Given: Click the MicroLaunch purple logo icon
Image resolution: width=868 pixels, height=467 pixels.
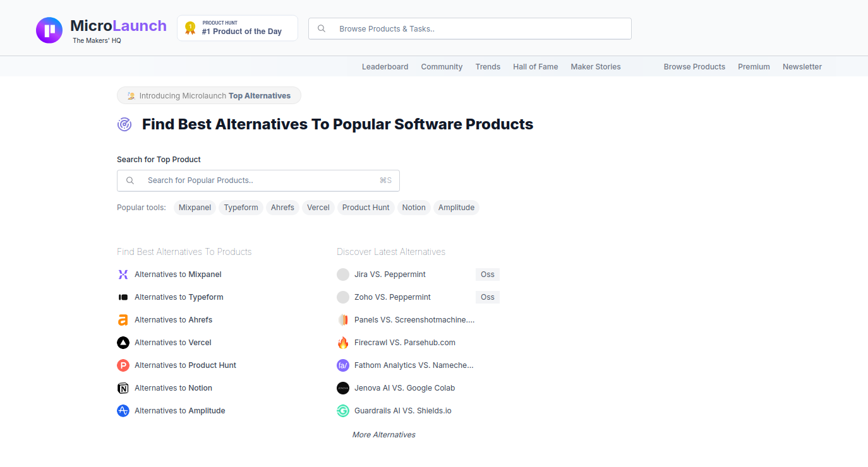Looking at the screenshot, I should [49, 30].
